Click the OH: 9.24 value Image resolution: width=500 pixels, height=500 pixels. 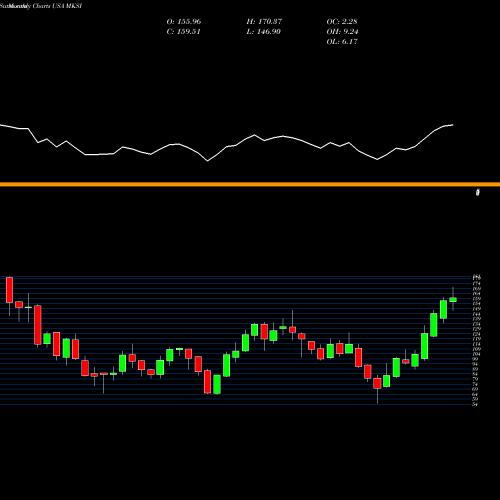[x=342, y=32]
